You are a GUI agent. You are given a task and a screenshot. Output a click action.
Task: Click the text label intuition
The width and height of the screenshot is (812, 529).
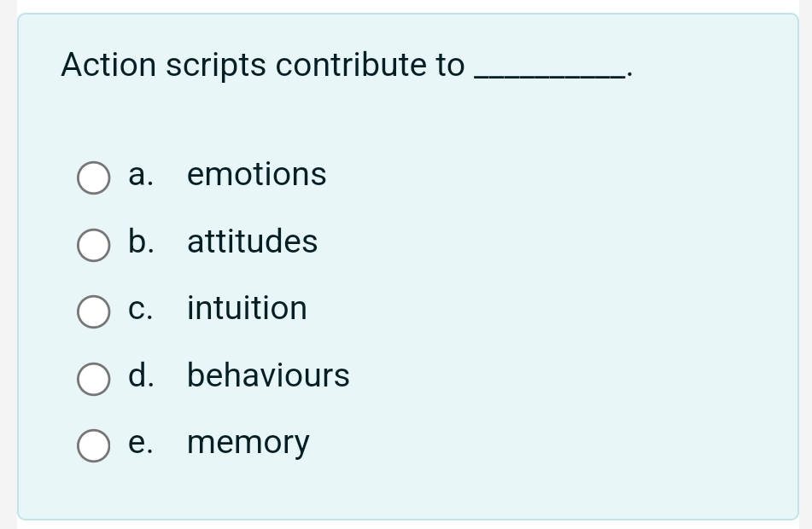(x=247, y=309)
